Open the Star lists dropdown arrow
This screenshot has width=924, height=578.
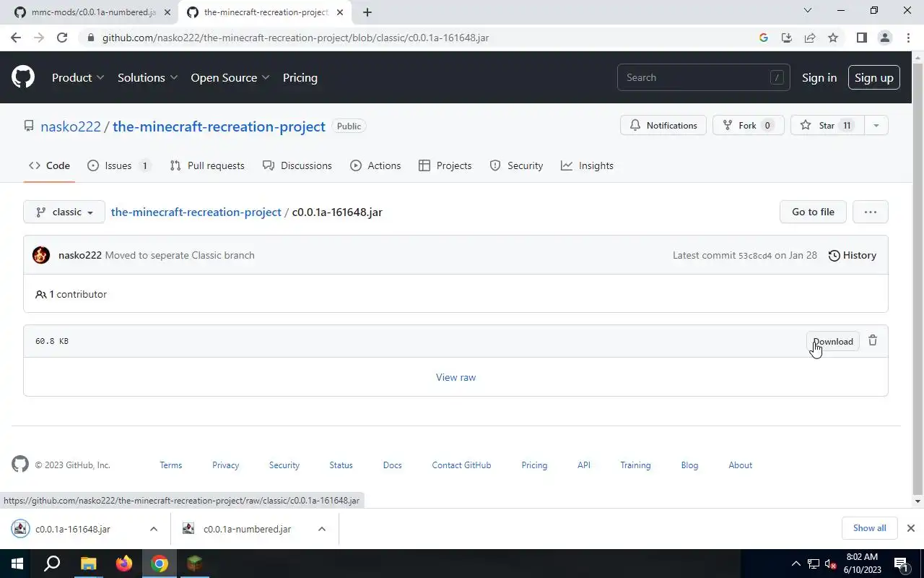point(876,125)
